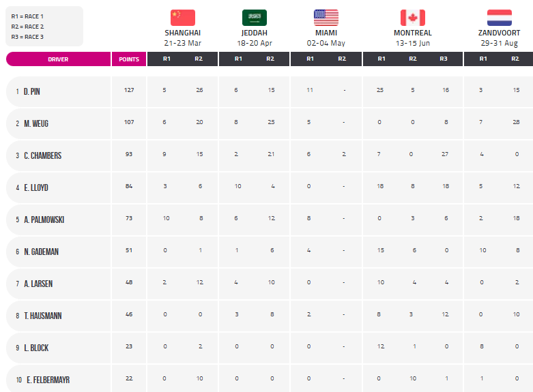Image resolution: width=533 pixels, height=392 pixels.
Task: Click the Saudi Arabia flag above Jeddah
Action: click(x=255, y=18)
